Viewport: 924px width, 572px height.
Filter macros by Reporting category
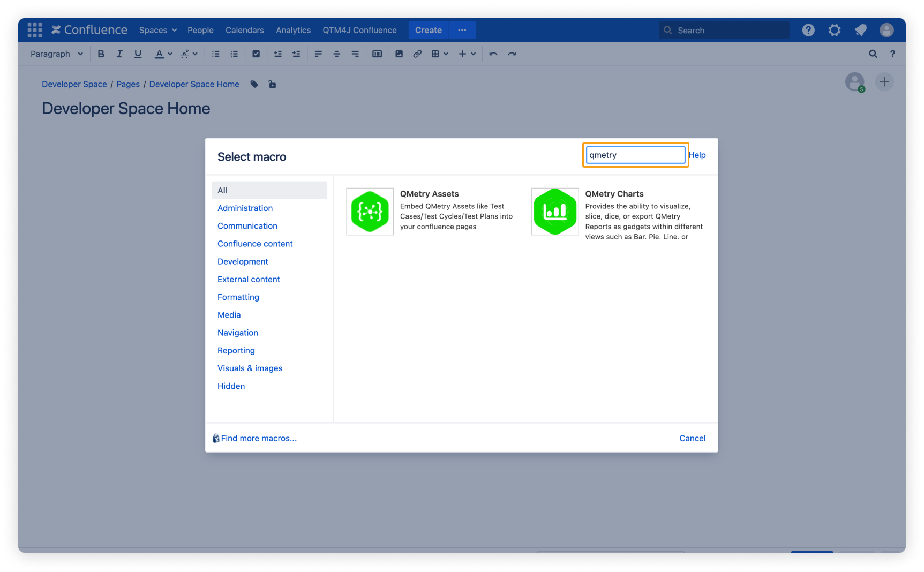tap(236, 350)
